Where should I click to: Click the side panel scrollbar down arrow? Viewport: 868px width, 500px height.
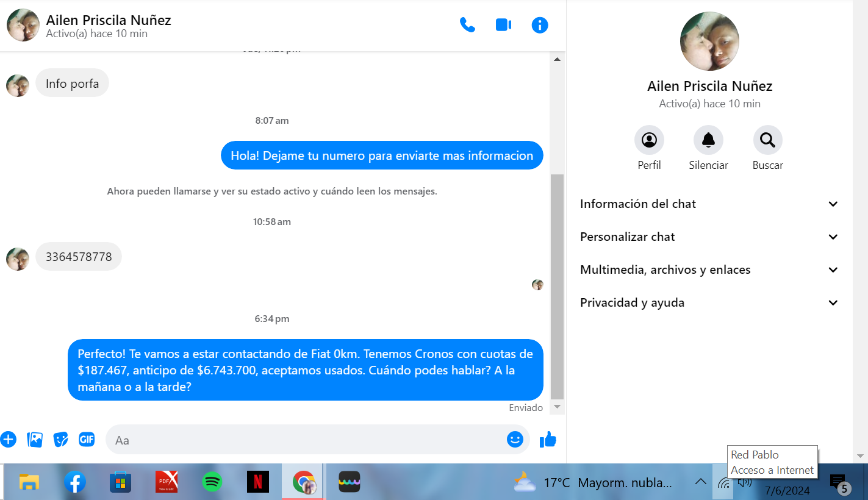[860, 455]
